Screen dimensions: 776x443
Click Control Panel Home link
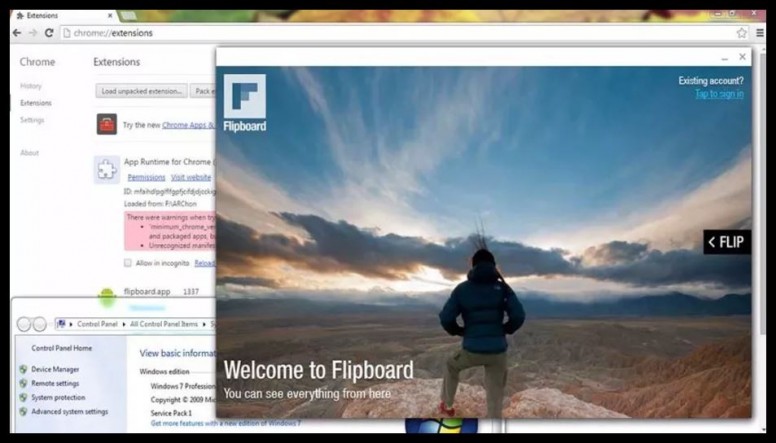[62, 348]
